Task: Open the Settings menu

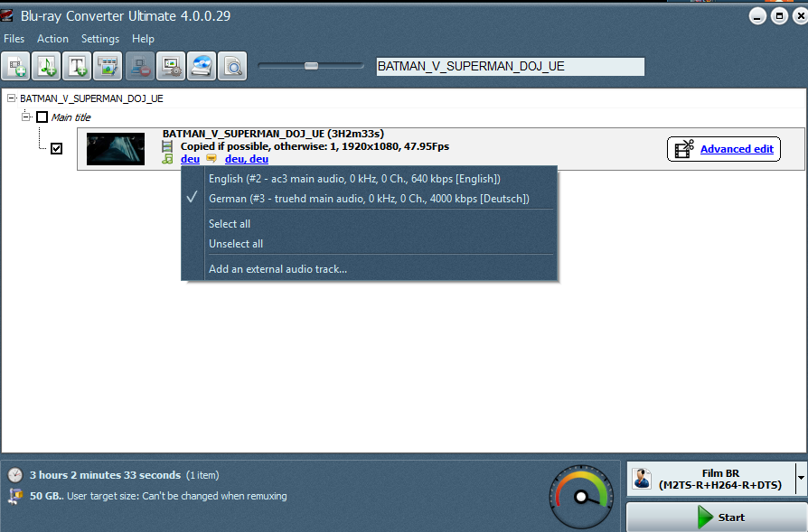Action: click(x=100, y=39)
